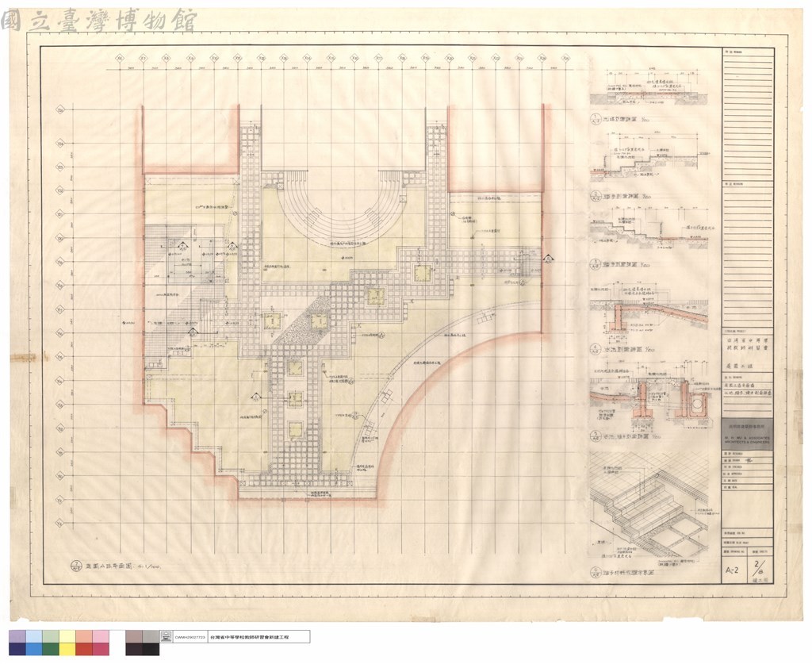
Task: Click detail marker 3 stair section title
Action: [x=621, y=264]
